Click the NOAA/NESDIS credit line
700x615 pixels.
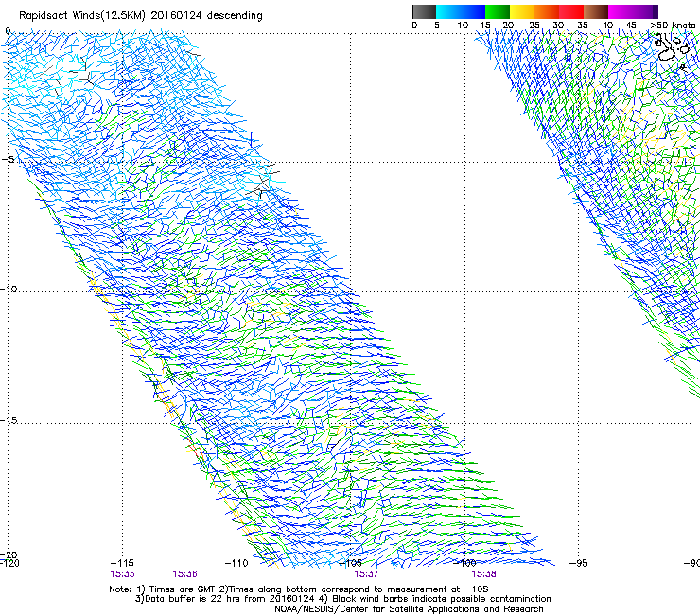[x=409, y=609]
